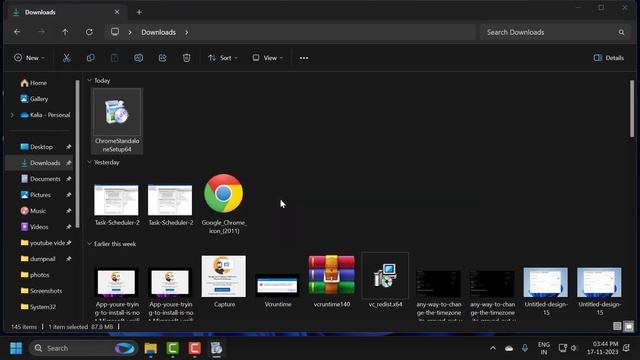Click the search magnifier icon

[621, 32]
